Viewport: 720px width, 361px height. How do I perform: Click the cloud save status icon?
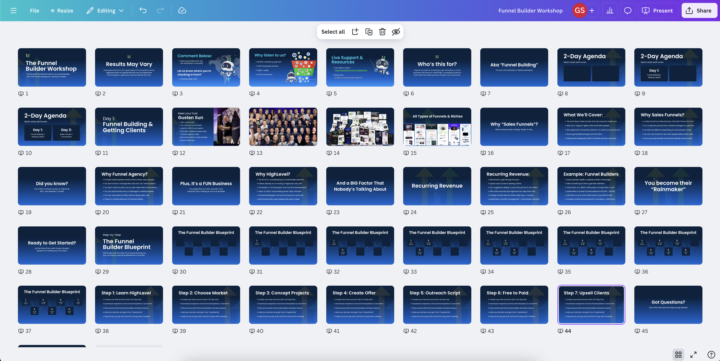pos(182,11)
